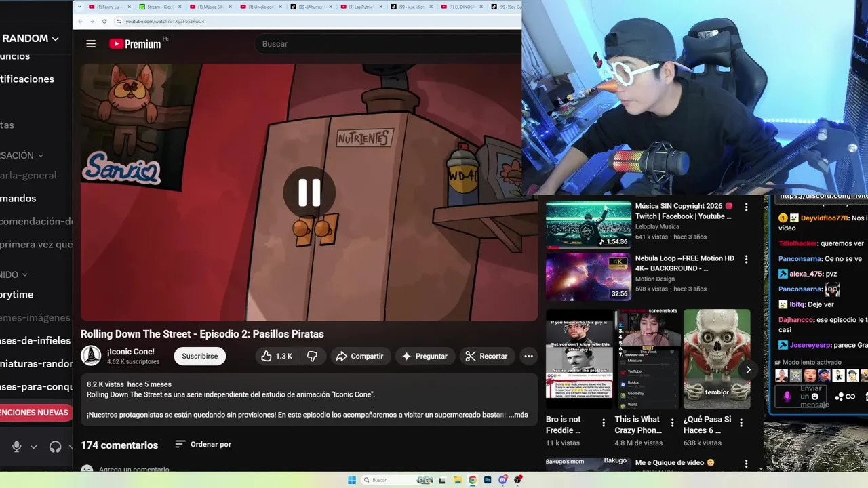This screenshot has height=488, width=868.
Task: Play Música SIN Copyright 2026 thumbnail
Action: click(x=588, y=225)
